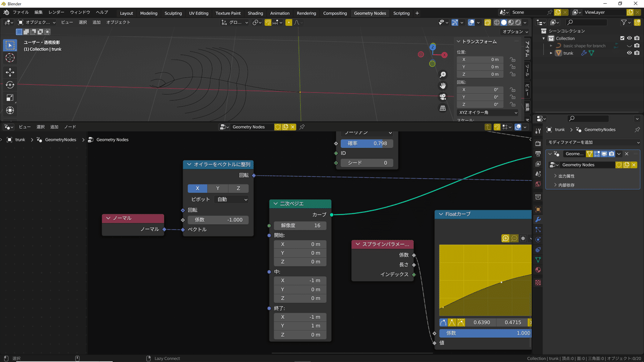Image resolution: width=644 pixels, height=362 pixels.
Task: Toggle X-ray display in viewport header
Action: coord(488,23)
